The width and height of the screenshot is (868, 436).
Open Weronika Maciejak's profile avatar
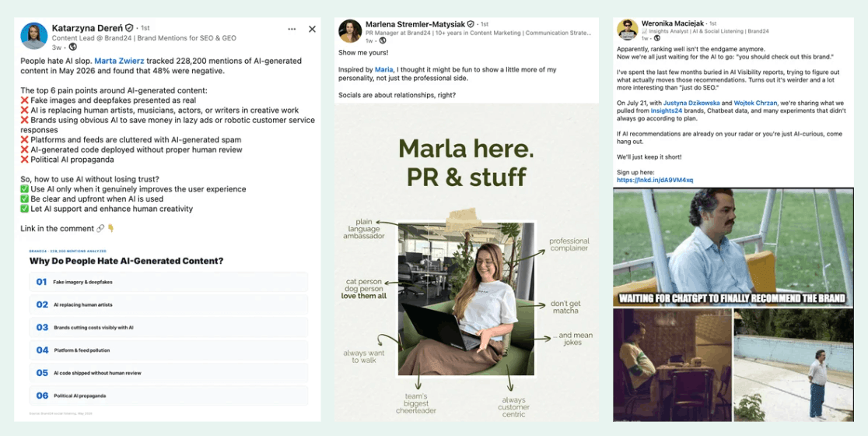point(627,30)
